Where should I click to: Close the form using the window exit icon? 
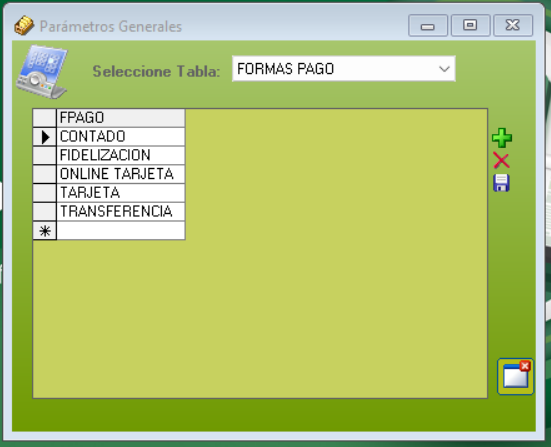516,376
